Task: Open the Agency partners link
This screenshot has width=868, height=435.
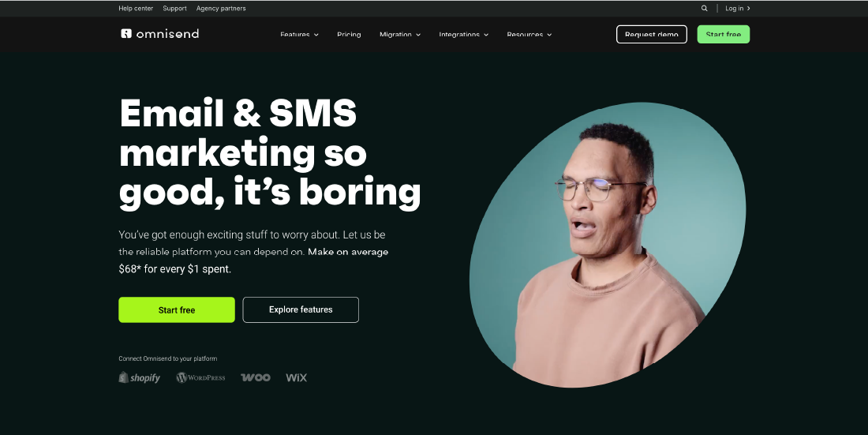Action: coord(221,9)
